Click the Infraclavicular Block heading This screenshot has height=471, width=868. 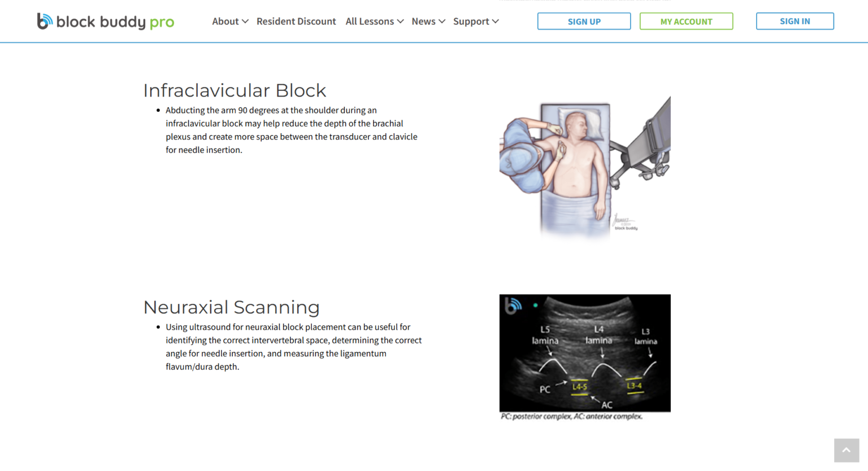pyautogui.click(x=235, y=90)
